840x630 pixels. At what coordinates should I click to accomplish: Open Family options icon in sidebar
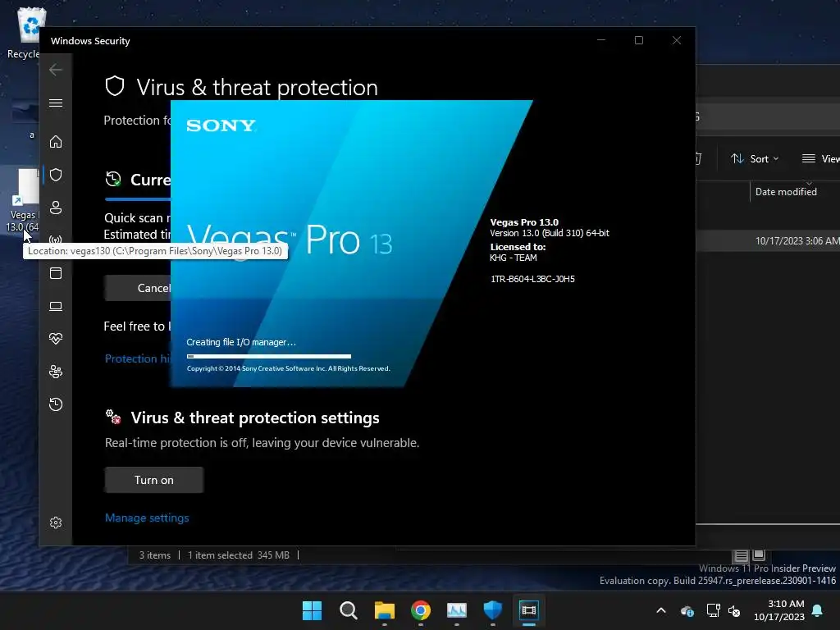tap(56, 372)
